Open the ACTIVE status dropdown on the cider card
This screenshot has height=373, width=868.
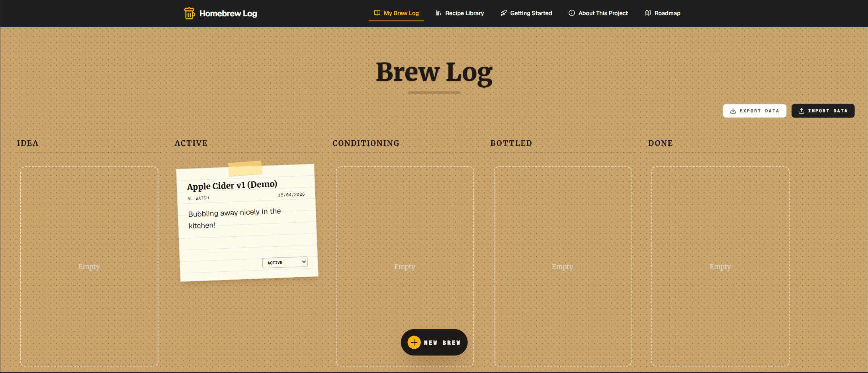click(284, 262)
